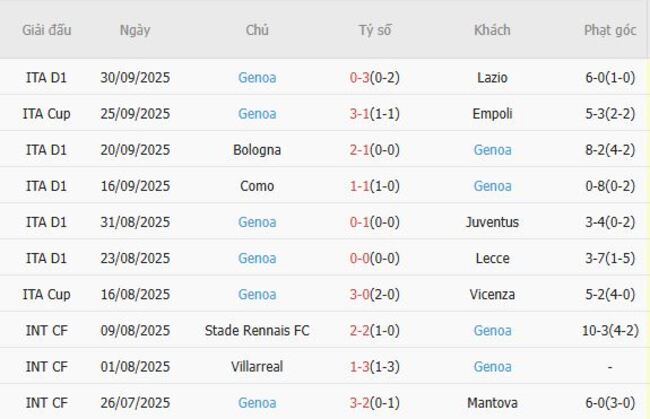Viewport: 650px width, 419px height.
Task: Select Mantova in the last row
Action: click(492, 402)
